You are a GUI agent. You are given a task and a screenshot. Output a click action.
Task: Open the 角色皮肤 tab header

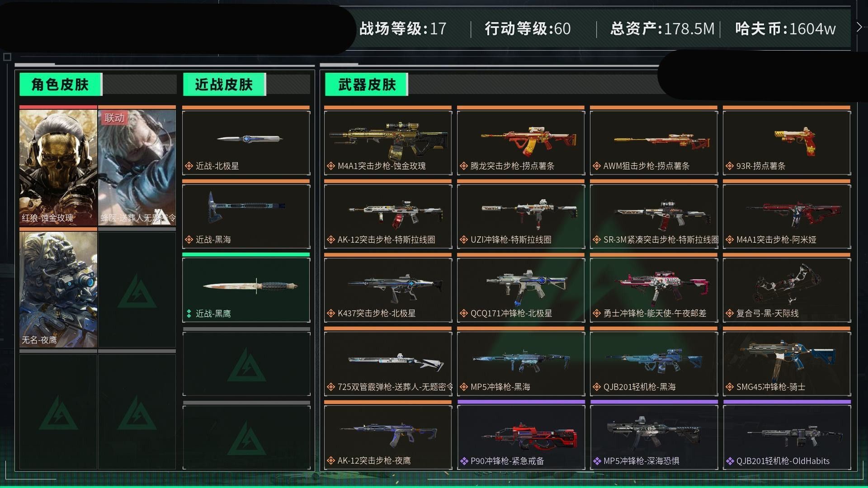tap(61, 84)
